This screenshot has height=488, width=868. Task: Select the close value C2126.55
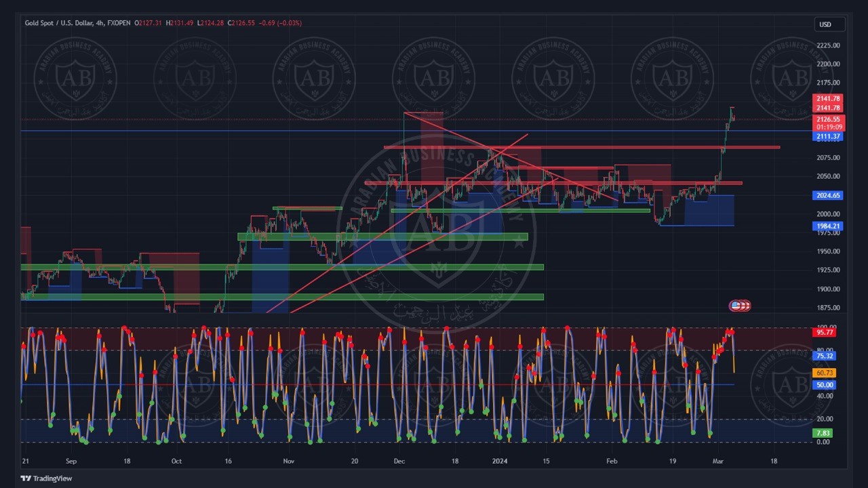(x=241, y=23)
